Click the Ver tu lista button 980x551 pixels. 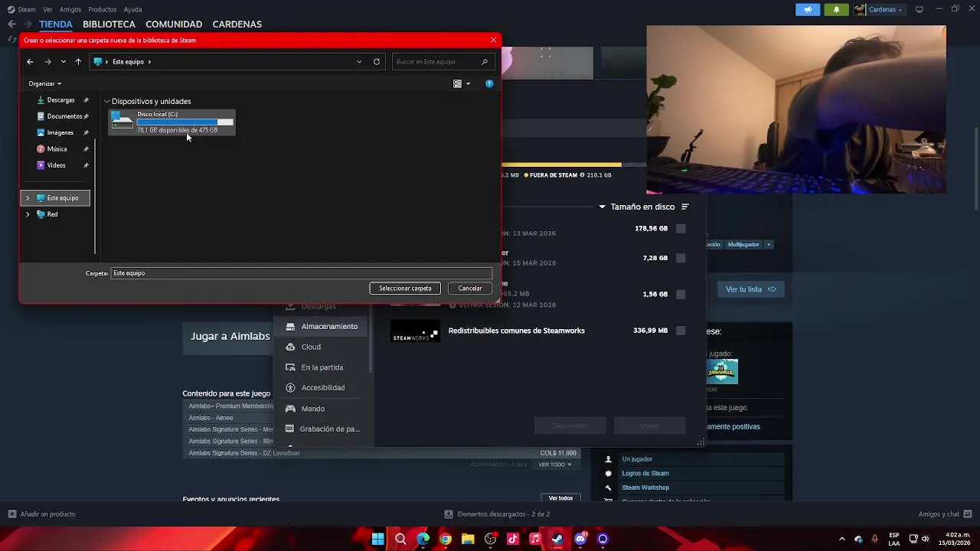coord(750,289)
